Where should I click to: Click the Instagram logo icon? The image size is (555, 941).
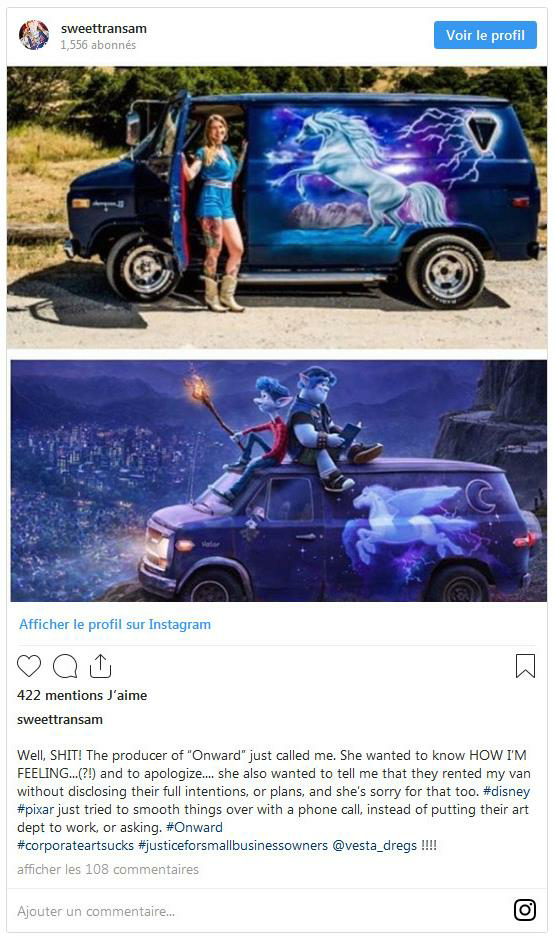pyautogui.click(x=525, y=910)
